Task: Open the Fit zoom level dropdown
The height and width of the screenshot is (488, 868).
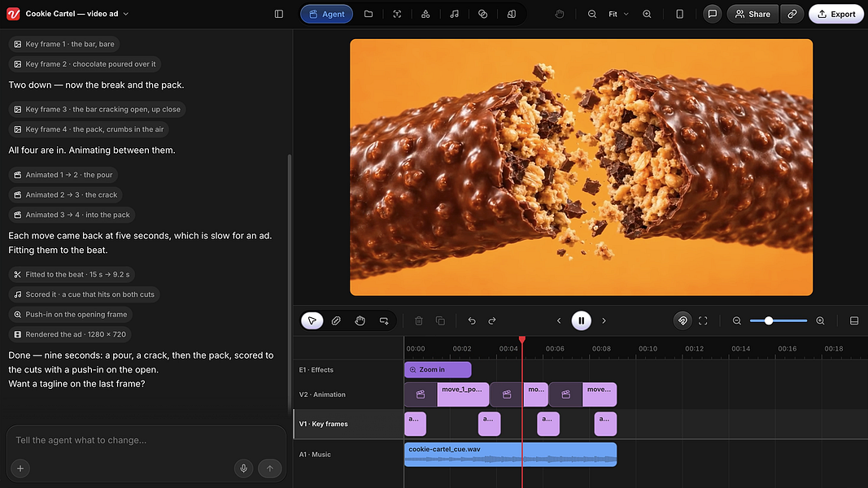Action: (x=619, y=14)
